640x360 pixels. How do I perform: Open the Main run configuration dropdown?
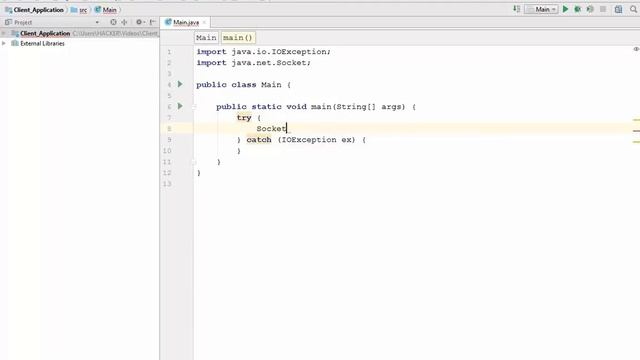(542, 9)
